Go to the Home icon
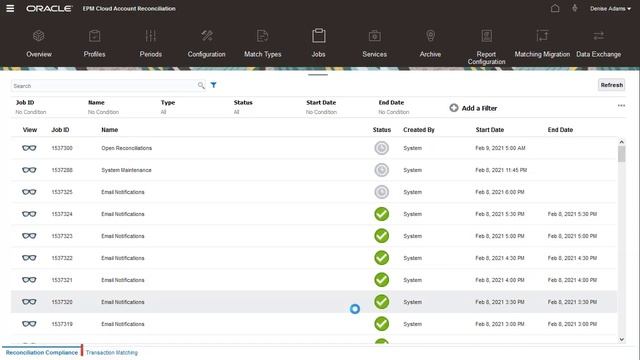Image resolution: width=640 pixels, height=360 pixels. [555, 8]
